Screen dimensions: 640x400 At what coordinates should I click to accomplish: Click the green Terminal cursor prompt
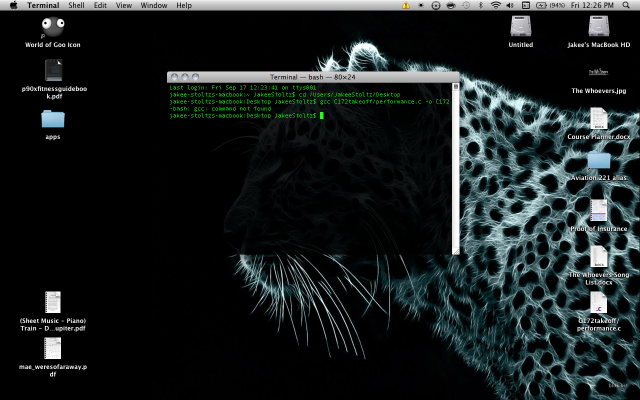tap(322, 116)
